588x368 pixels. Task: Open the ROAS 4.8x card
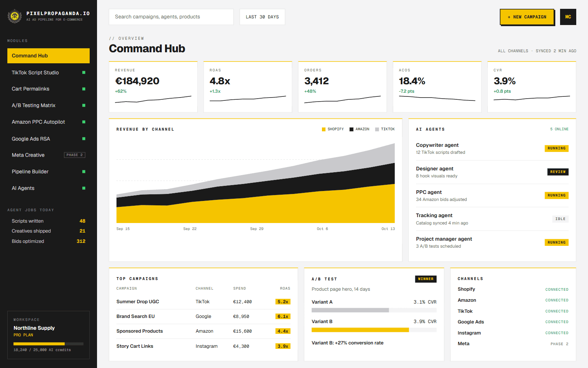[x=248, y=87]
